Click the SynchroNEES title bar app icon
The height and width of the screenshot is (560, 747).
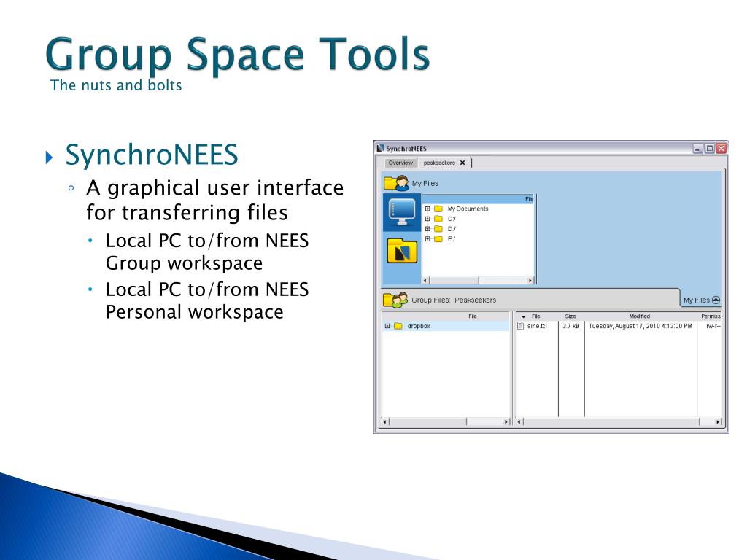click(x=380, y=148)
